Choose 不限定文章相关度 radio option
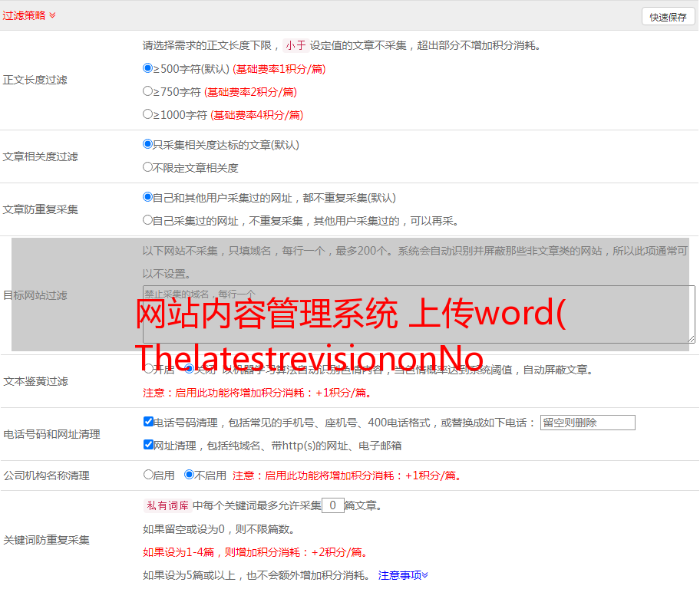Image resolution: width=700 pixels, height=589 pixels. tap(147, 167)
